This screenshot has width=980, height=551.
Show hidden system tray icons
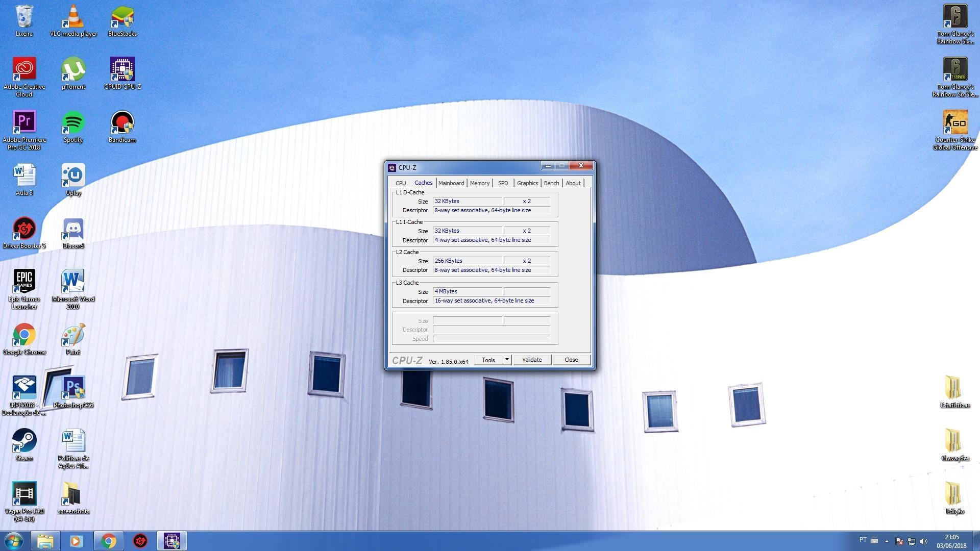click(887, 541)
